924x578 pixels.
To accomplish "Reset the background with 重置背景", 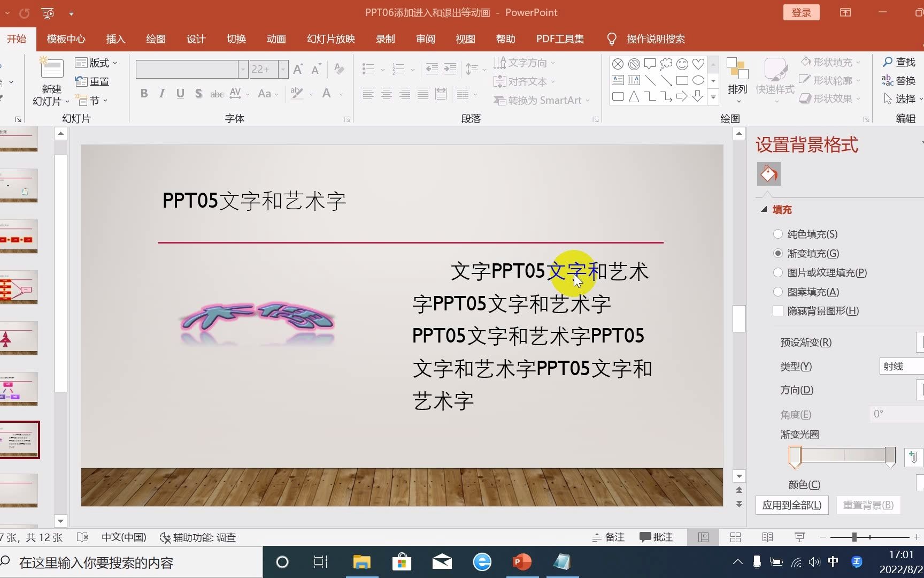I will pos(868,505).
